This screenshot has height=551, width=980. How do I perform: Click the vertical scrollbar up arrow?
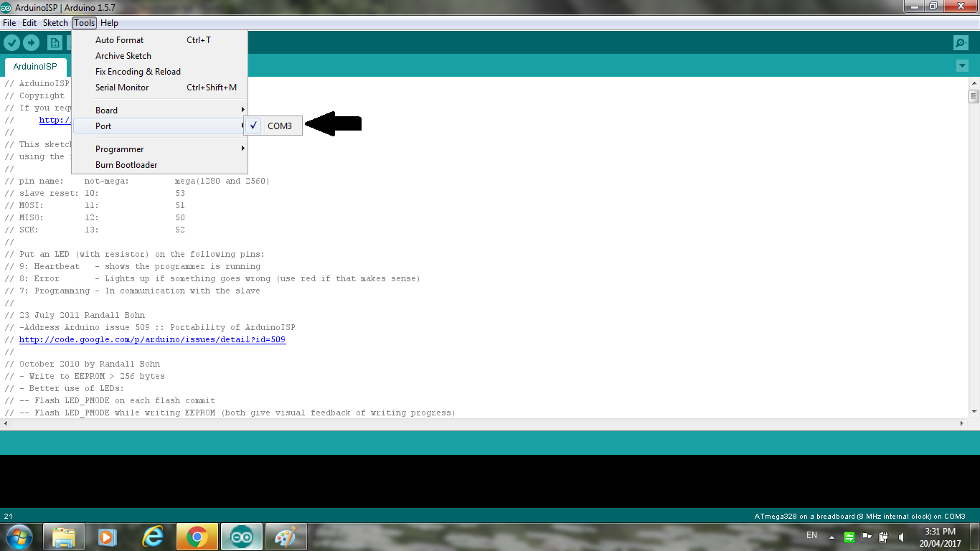pos(974,83)
